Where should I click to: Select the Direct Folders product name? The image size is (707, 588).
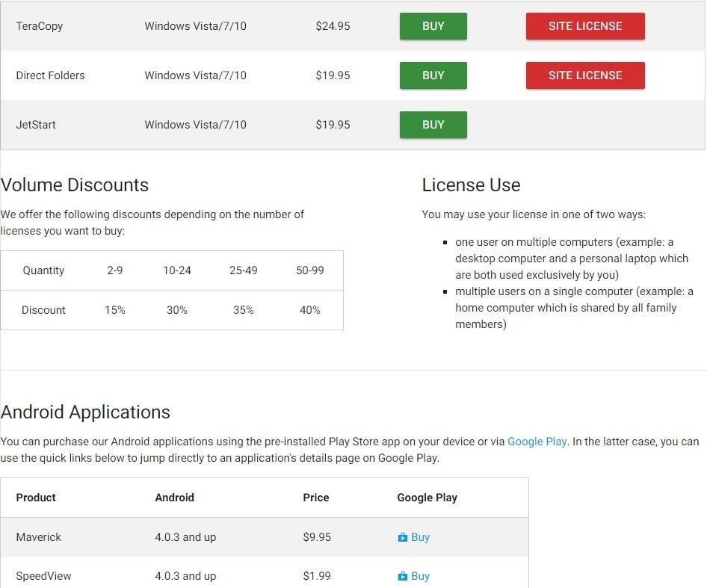tap(51, 75)
